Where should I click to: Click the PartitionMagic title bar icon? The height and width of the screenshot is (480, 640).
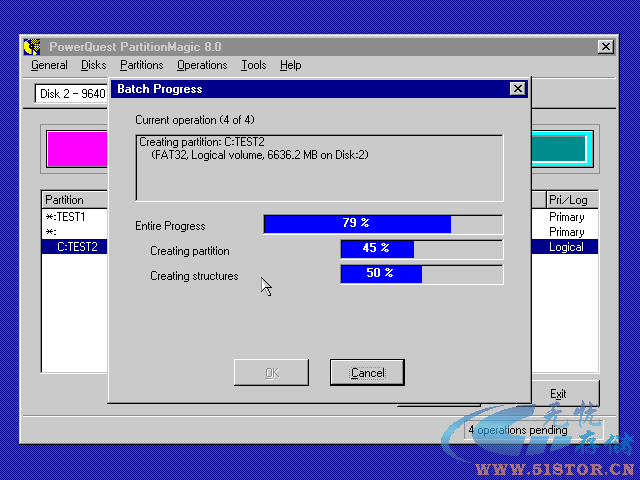click(x=32, y=47)
